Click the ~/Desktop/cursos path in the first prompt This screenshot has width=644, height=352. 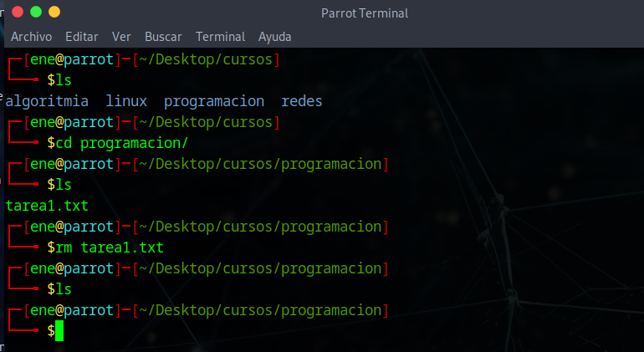pyautogui.click(x=206, y=59)
